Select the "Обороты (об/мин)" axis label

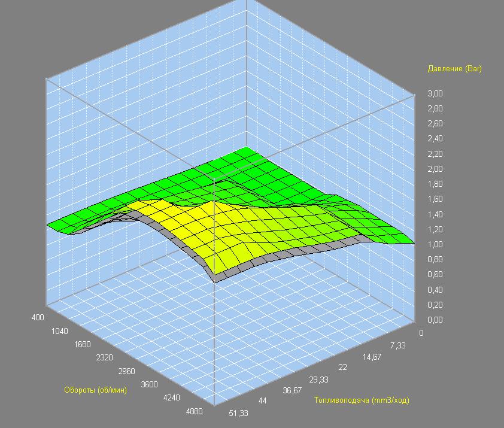95,390
